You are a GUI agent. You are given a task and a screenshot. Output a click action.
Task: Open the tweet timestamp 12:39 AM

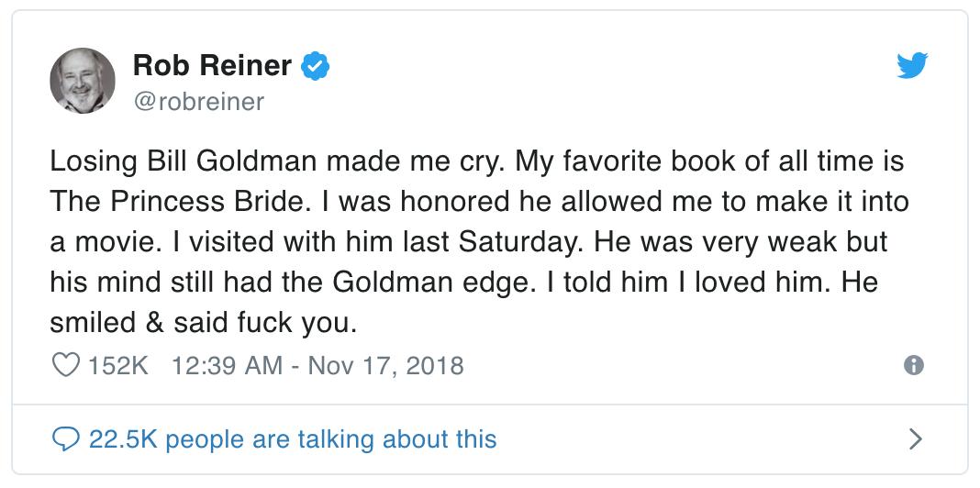pyautogui.click(x=227, y=366)
